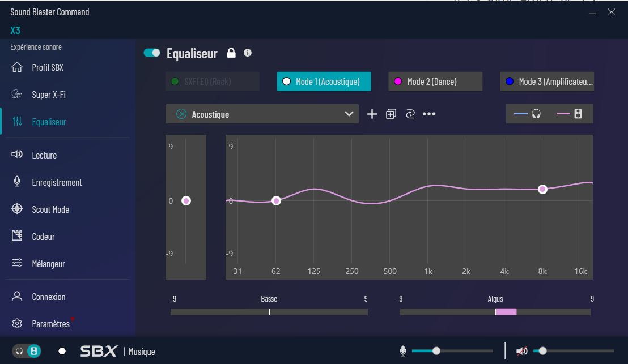Click the info icon next to Equaliseur
The image size is (628, 364).
tap(248, 53)
